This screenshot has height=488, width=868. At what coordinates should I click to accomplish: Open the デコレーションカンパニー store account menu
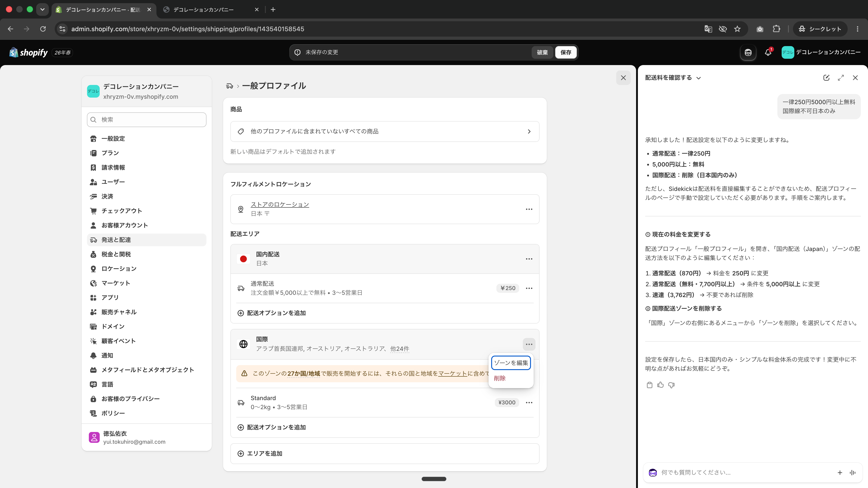(821, 53)
